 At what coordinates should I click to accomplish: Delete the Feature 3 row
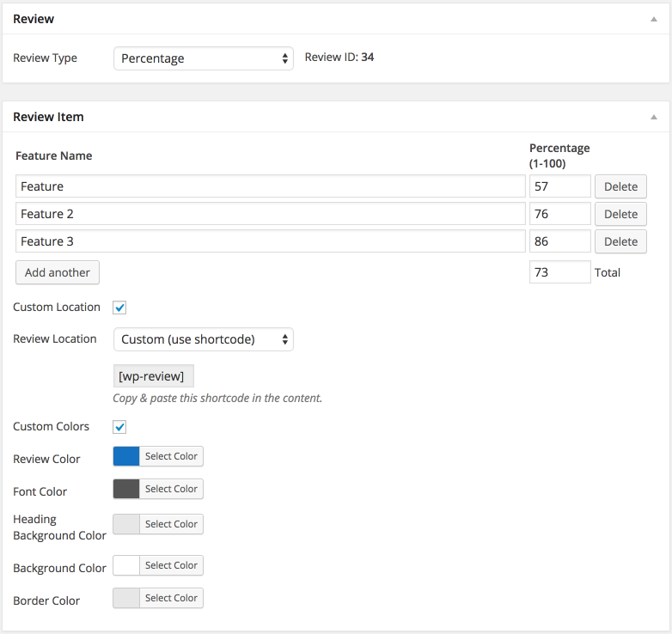point(620,241)
